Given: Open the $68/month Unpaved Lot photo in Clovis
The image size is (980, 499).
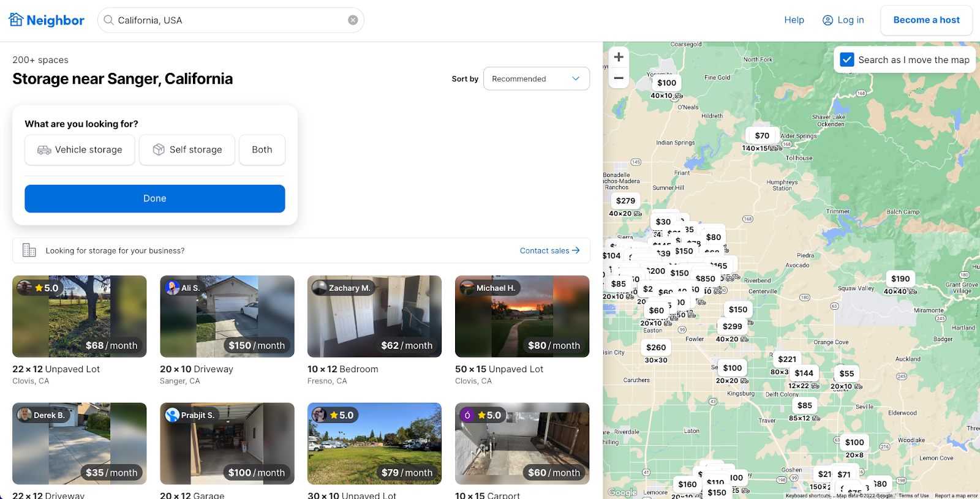Looking at the screenshot, I should point(80,317).
